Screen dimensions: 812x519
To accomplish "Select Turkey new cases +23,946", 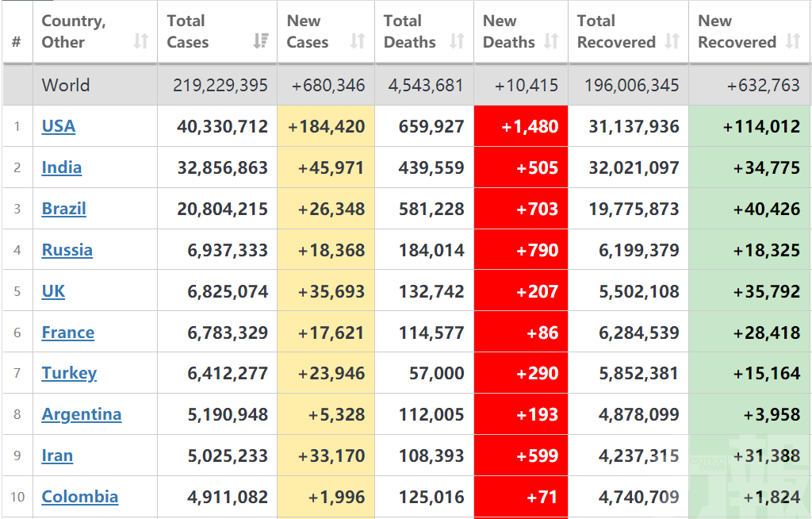I will (x=331, y=373).
